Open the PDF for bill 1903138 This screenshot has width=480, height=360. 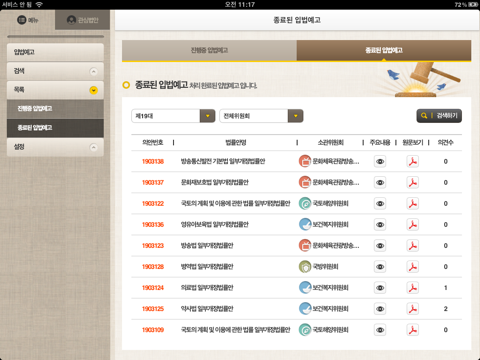[413, 162]
